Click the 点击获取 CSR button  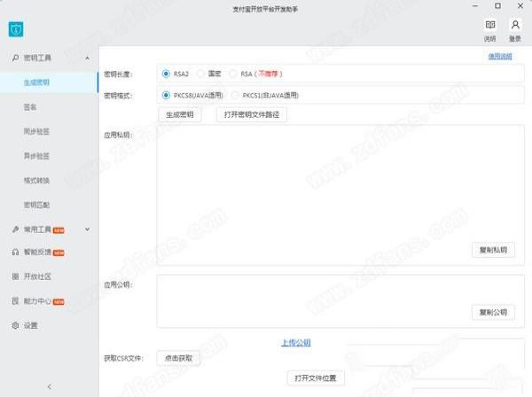(x=178, y=358)
